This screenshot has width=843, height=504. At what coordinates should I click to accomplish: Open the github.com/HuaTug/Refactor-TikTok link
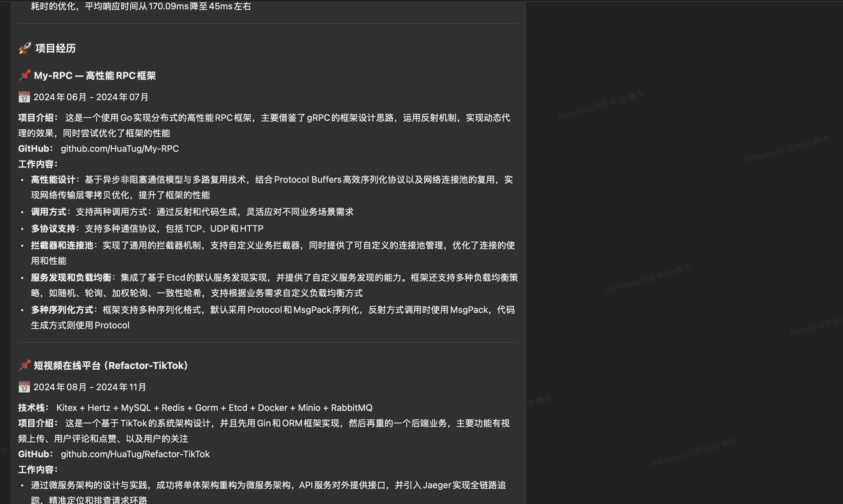pyautogui.click(x=135, y=454)
